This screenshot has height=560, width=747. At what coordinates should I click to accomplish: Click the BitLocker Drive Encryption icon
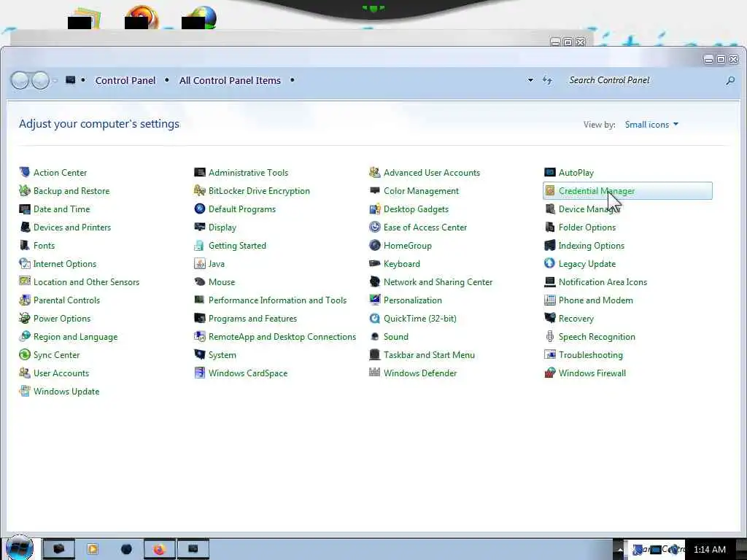point(200,190)
